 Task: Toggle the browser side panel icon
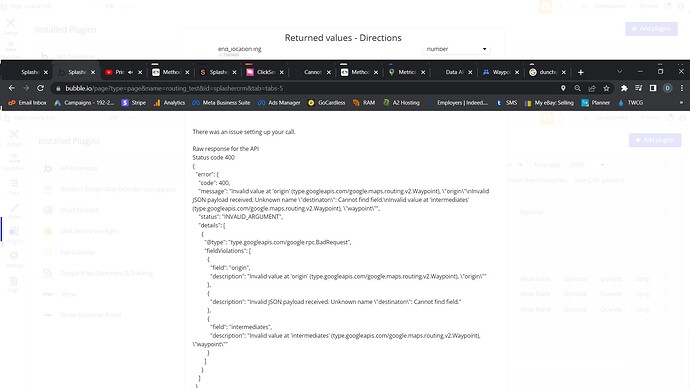click(x=653, y=88)
